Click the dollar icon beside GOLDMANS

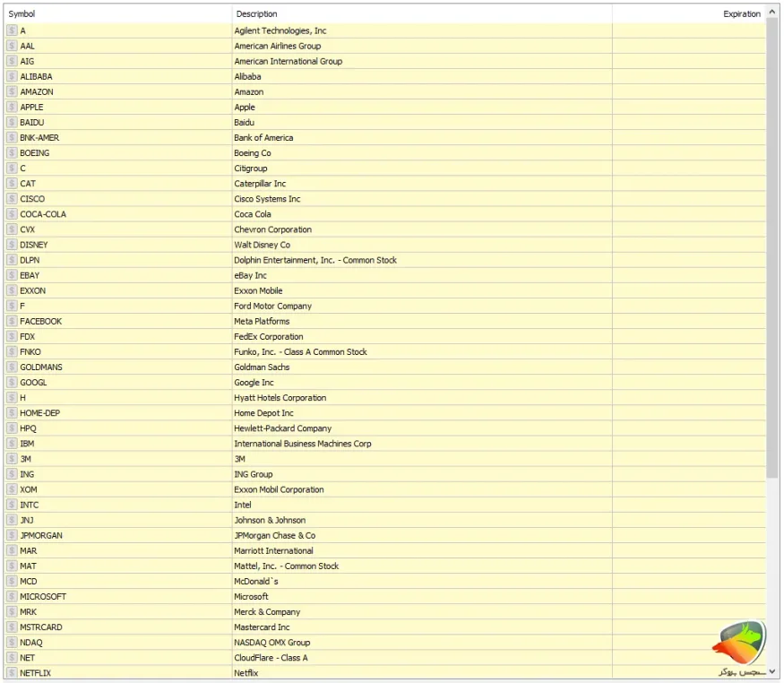(12, 367)
